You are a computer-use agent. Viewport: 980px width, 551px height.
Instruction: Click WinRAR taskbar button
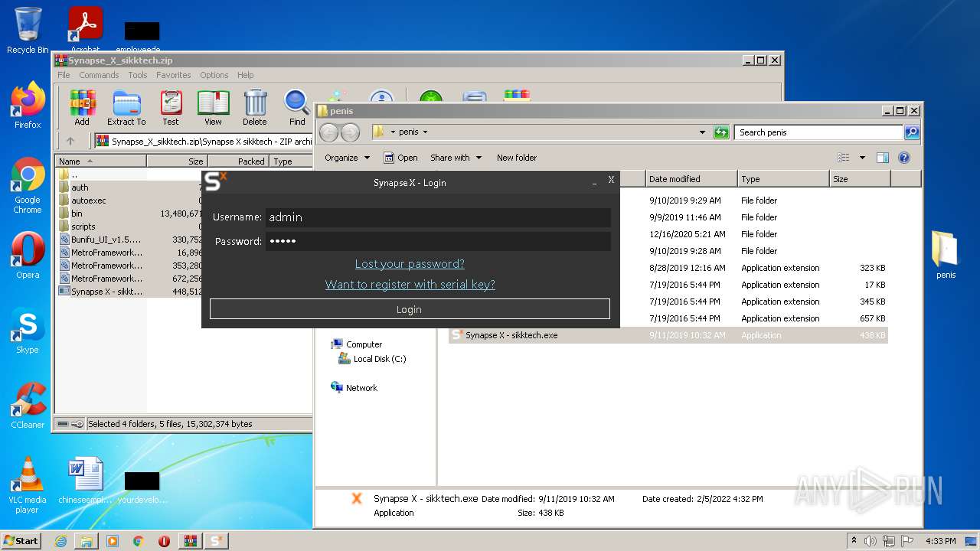[x=190, y=541]
